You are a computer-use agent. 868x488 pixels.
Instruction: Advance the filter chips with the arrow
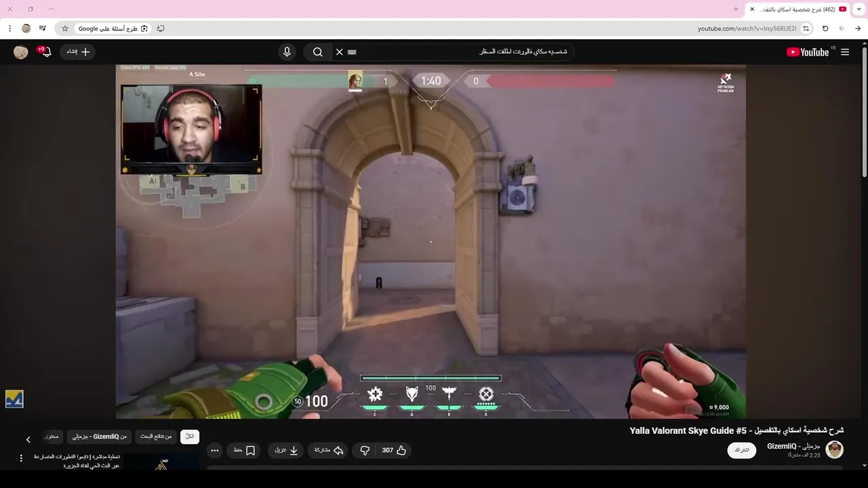pyautogui.click(x=28, y=439)
